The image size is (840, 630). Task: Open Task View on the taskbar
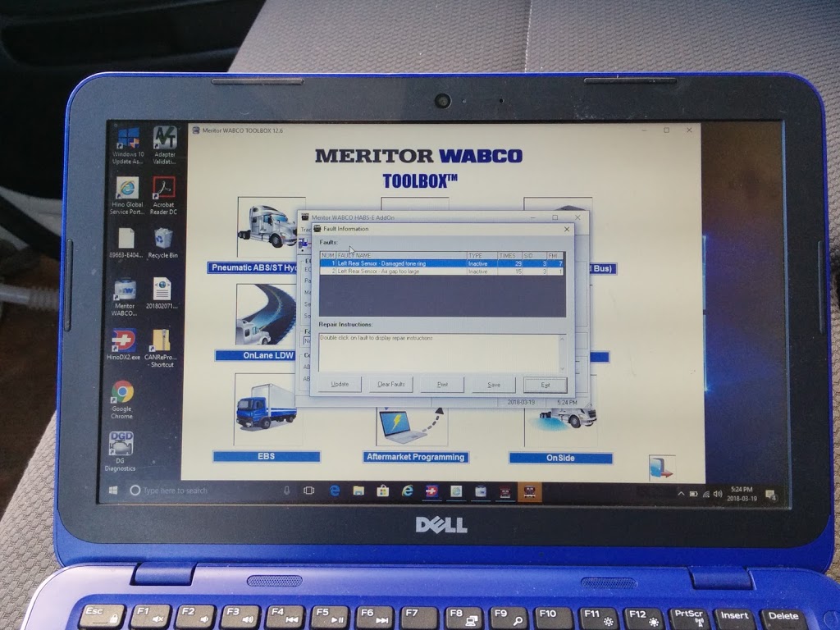point(309,491)
